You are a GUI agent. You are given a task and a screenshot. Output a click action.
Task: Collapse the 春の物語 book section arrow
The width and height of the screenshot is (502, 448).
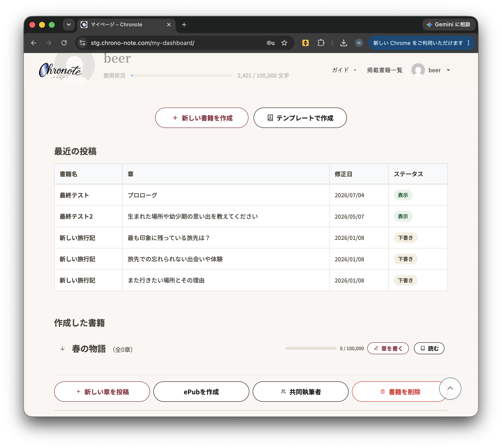point(63,349)
